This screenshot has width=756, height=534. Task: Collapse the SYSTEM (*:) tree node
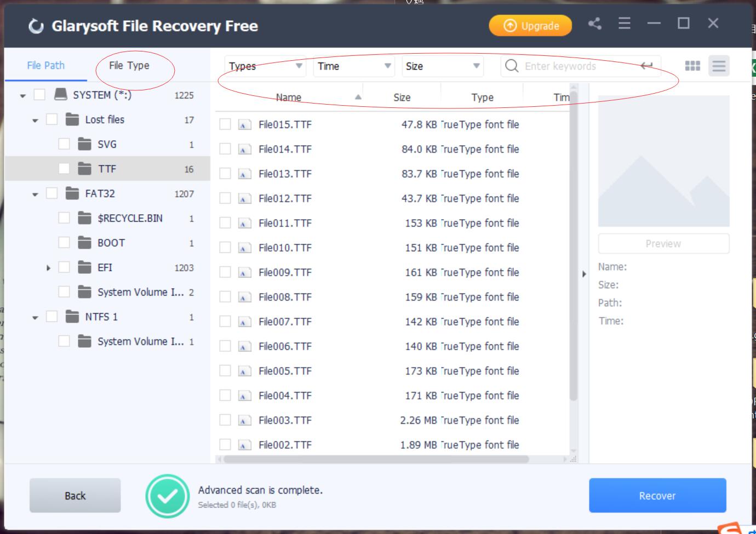pos(23,96)
